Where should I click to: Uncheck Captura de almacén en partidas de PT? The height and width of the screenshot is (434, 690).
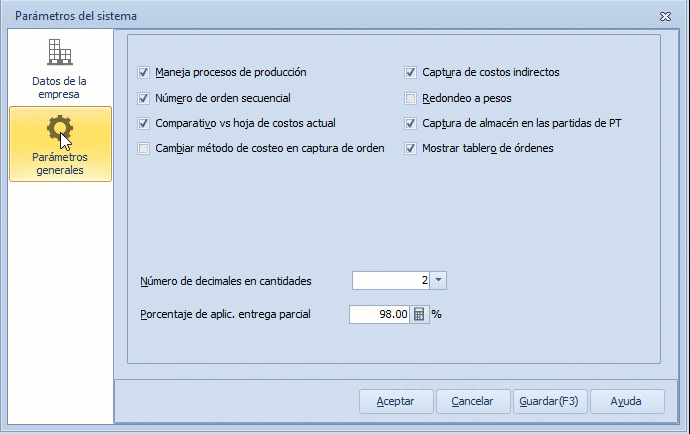coord(410,123)
